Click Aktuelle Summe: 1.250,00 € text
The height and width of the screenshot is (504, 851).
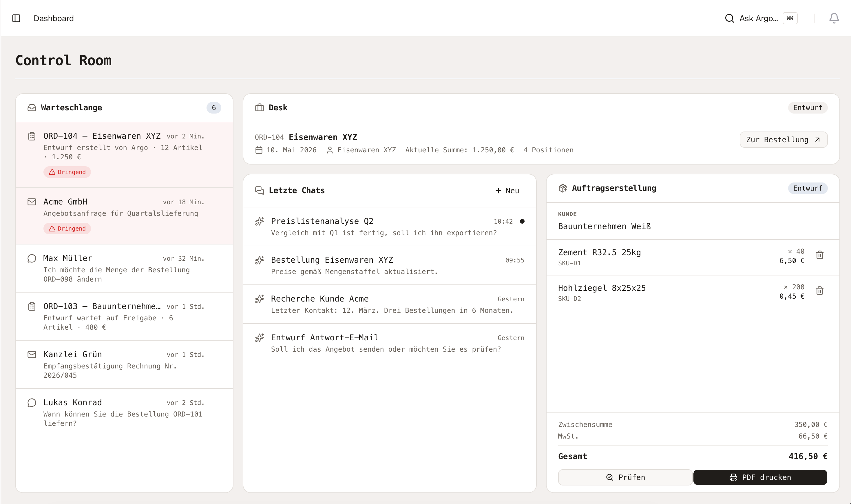point(459,150)
